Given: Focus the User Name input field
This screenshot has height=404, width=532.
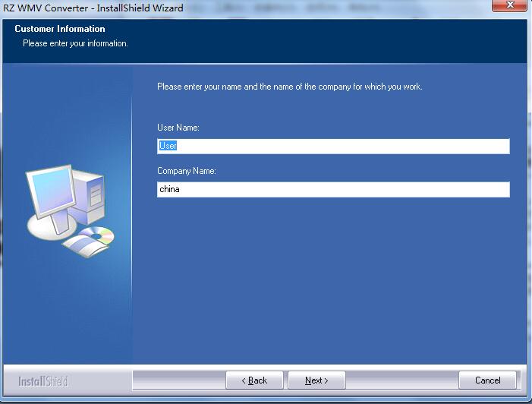Looking at the screenshot, I should pyautogui.click(x=333, y=146).
